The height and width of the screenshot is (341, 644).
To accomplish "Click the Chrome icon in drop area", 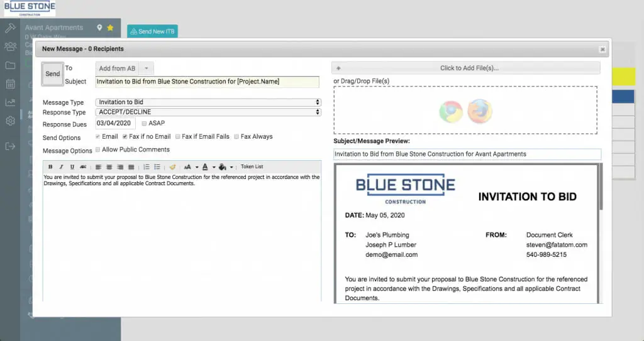I will point(451,111).
